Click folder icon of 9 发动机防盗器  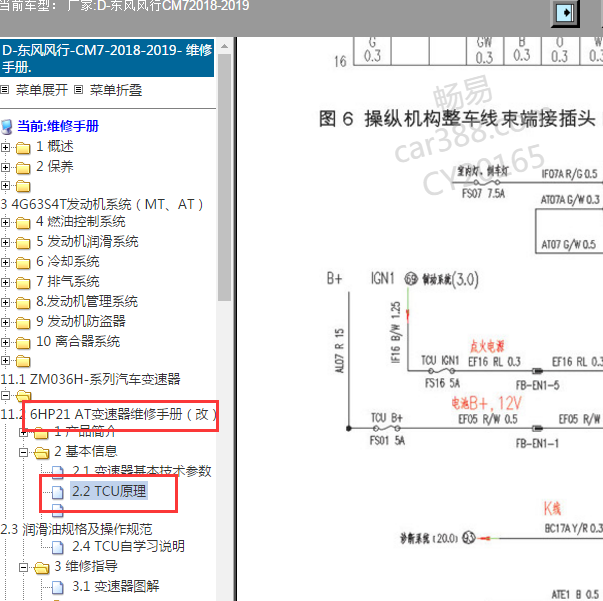23,323
